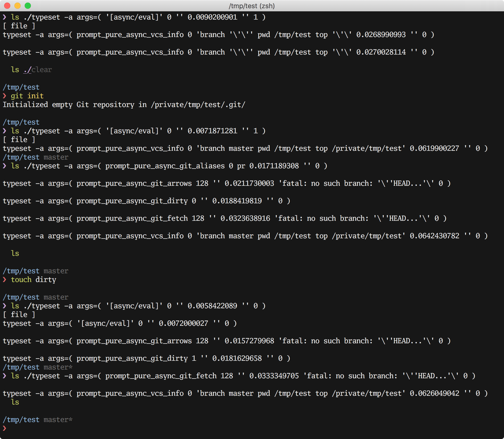Click the underlined './' before clear suggestion
The image size is (504, 439).
click(x=27, y=70)
